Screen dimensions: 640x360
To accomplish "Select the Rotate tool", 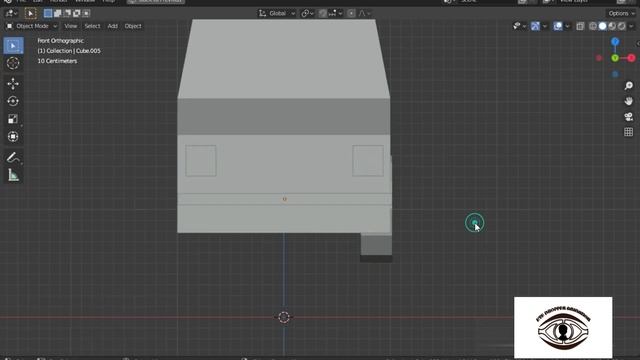I will (13, 101).
